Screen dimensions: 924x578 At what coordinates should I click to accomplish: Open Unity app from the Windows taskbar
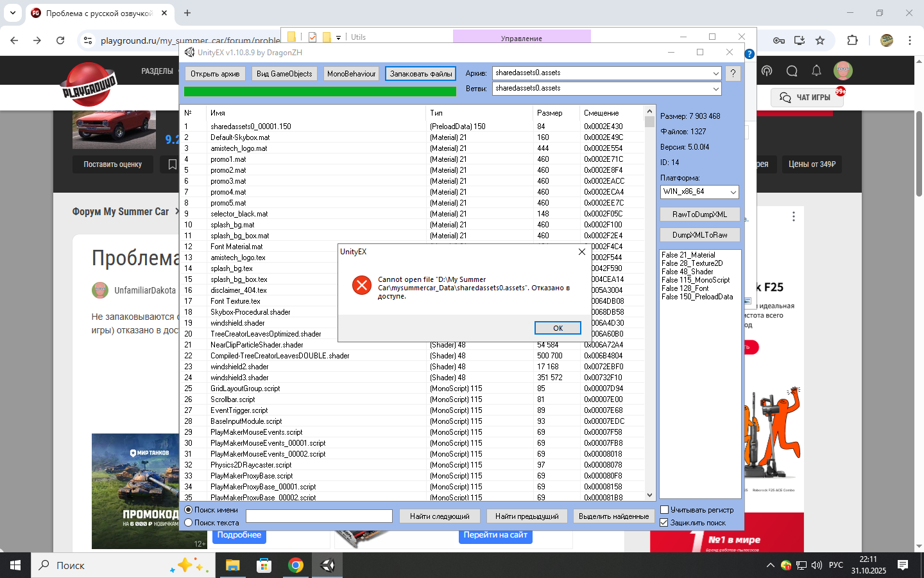pos(327,565)
